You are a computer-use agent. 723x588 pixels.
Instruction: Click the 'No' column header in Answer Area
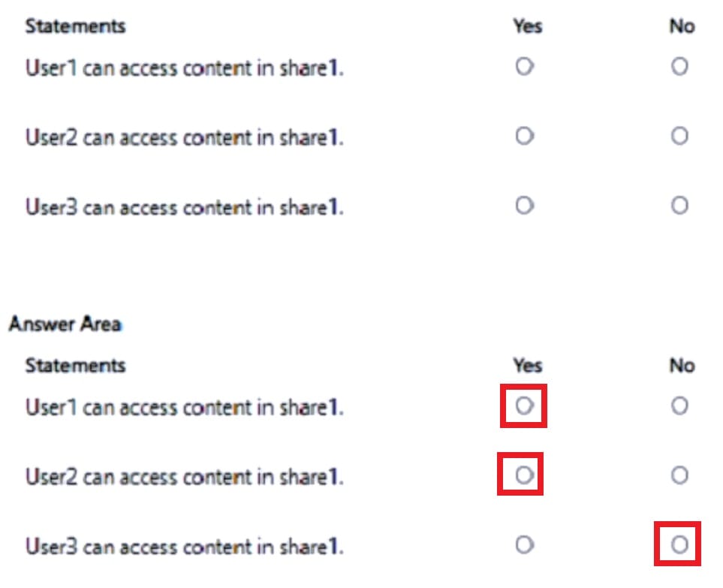pyautogui.click(x=682, y=365)
